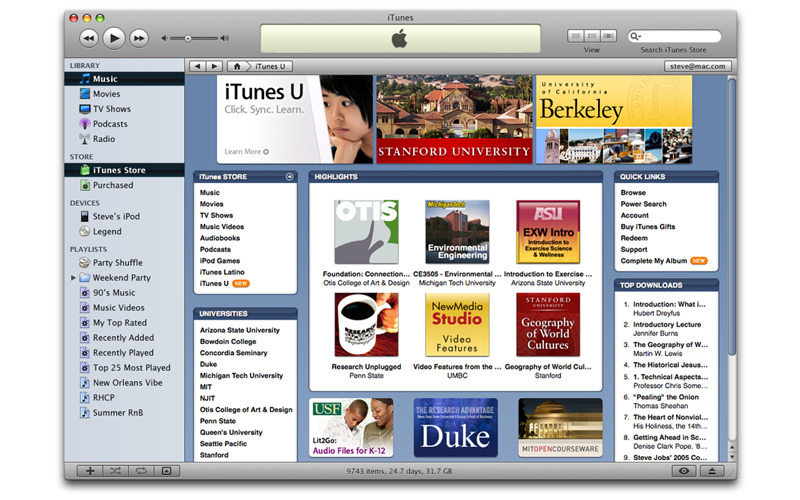Switch to grouped album view button

coord(592,36)
